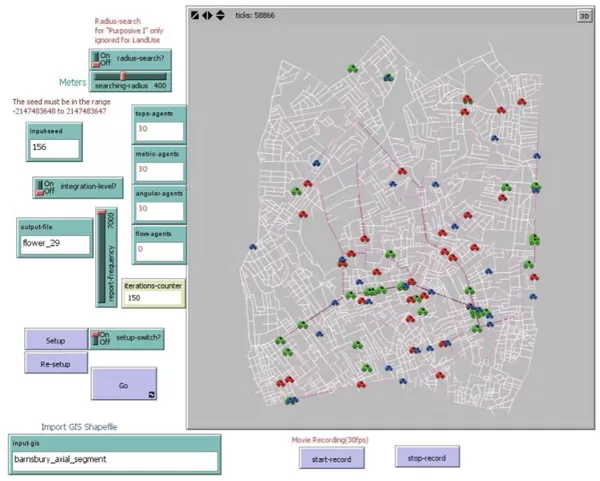The width and height of the screenshot is (600, 481).
Task: Click the 'The seed must be in the range' note
Action: 62,102
